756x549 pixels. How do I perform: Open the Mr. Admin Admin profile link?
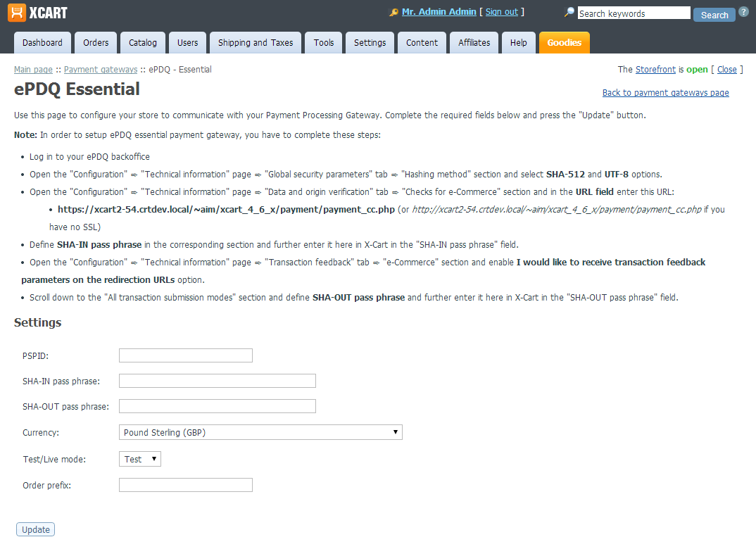439,12
